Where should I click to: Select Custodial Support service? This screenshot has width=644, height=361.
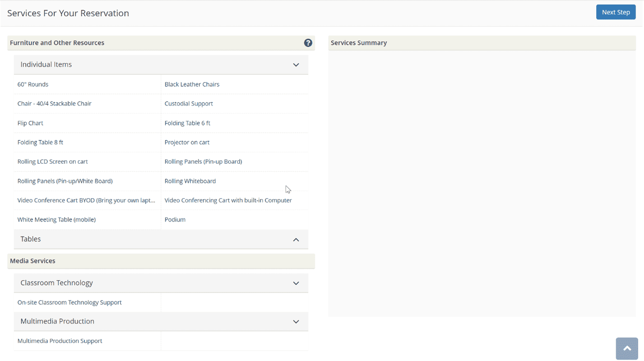coord(189,104)
